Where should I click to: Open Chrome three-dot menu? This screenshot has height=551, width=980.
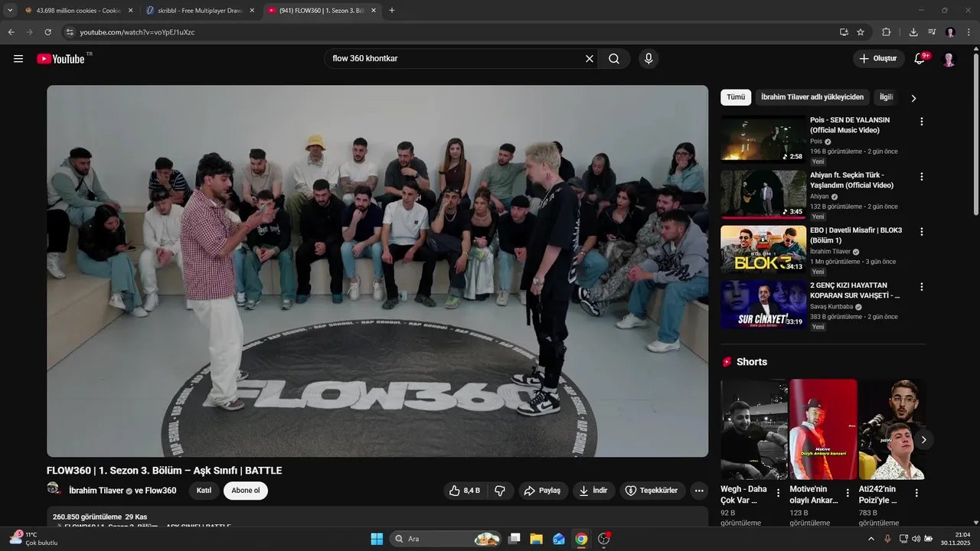(969, 32)
